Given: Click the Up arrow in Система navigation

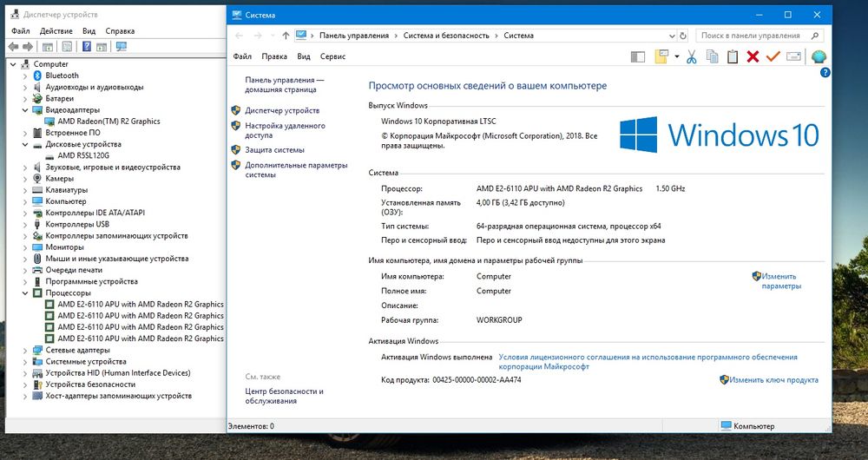Looking at the screenshot, I should (x=286, y=36).
